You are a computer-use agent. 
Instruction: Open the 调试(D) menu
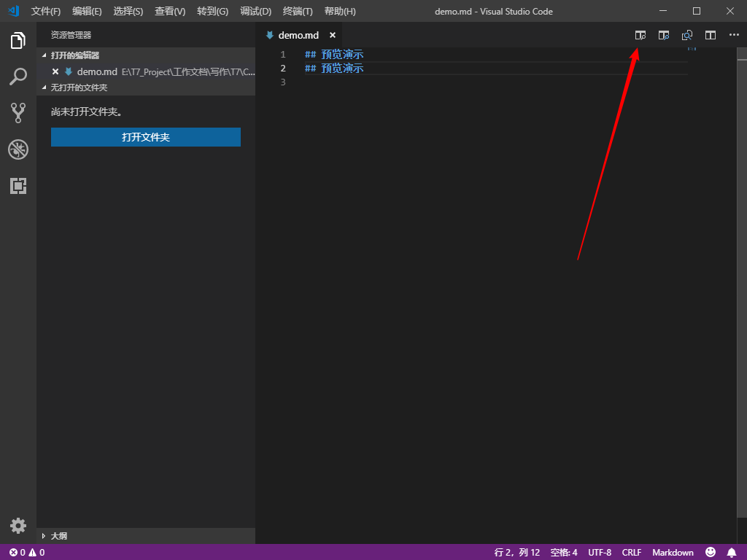(256, 12)
